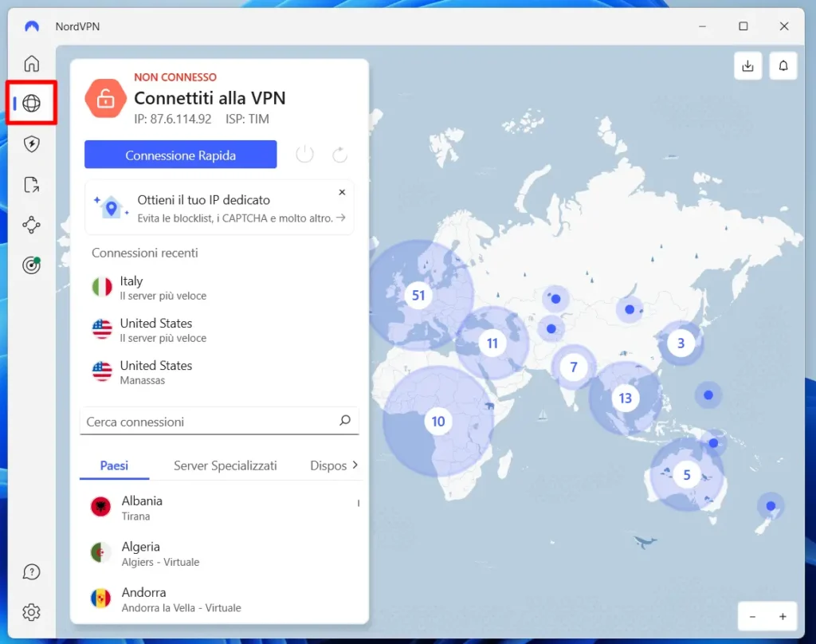Zoom in the map with plus
This screenshot has height=644, width=816.
pyautogui.click(x=783, y=616)
